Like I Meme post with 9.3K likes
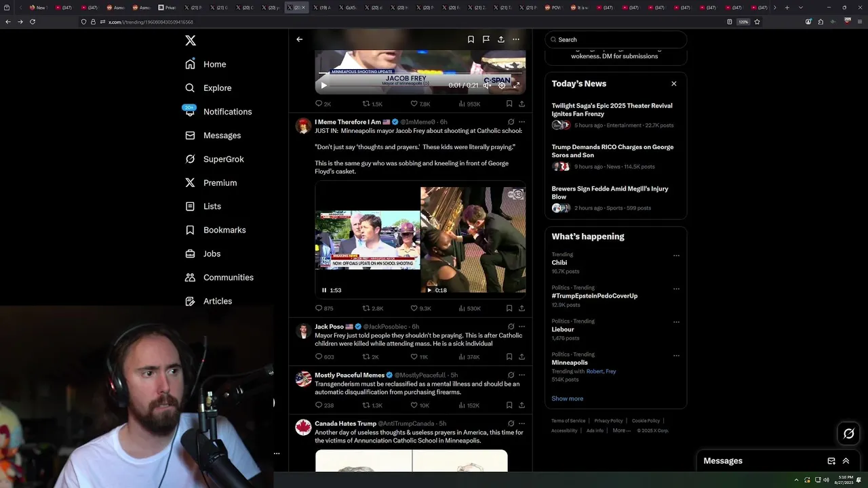 coord(420,308)
